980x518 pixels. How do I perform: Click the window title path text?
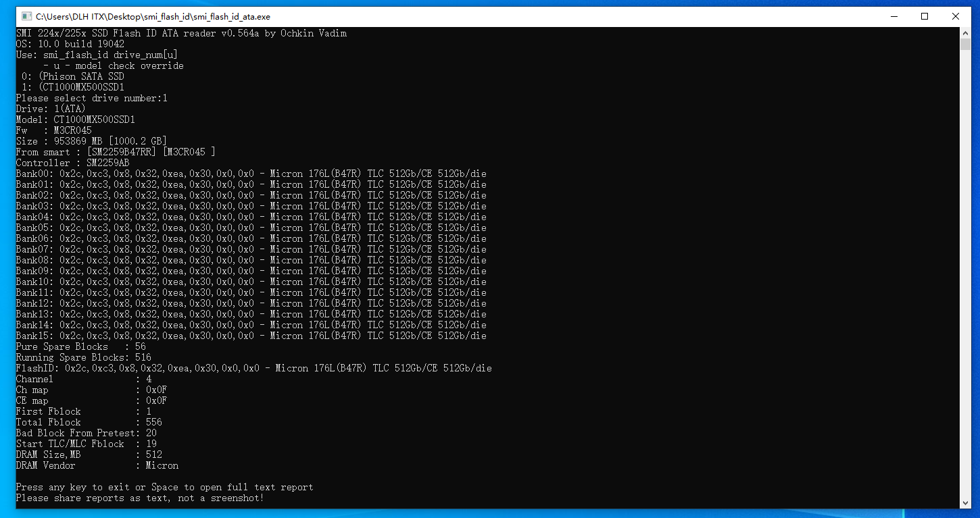click(x=153, y=16)
